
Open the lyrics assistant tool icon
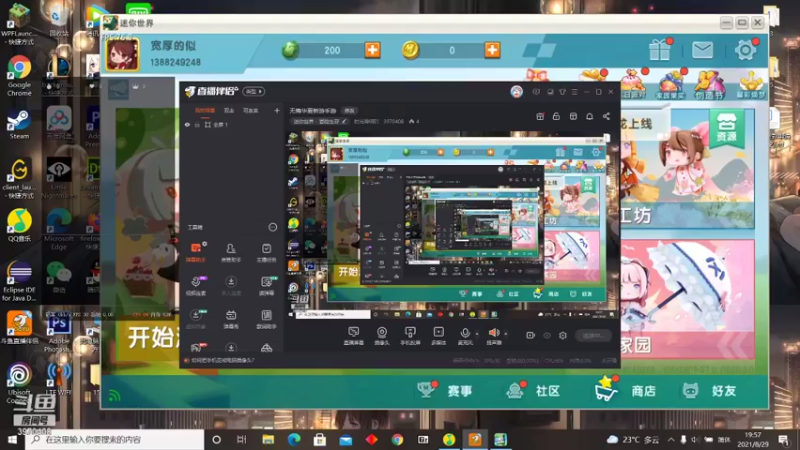coord(266,319)
